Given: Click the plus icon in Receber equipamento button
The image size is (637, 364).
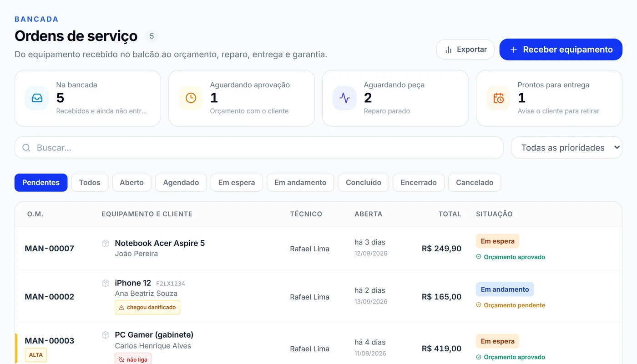Looking at the screenshot, I should tap(514, 50).
